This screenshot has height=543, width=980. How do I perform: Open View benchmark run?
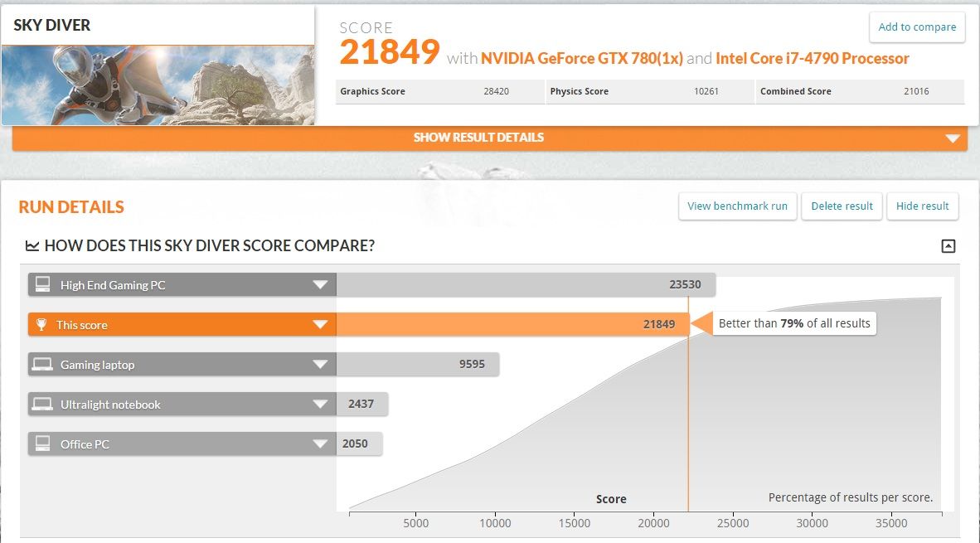click(738, 206)
